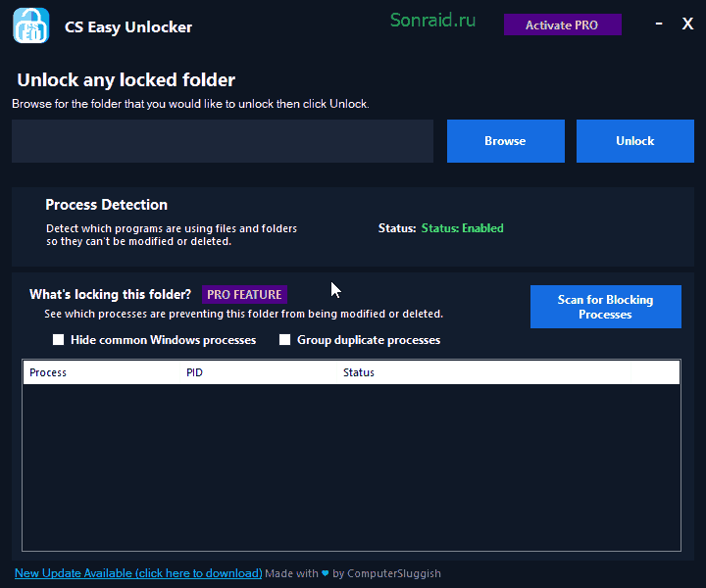This screenshot has width=706, height=588.
Task: Open the New Update Available download link
Action: click(x=138, y=573)
